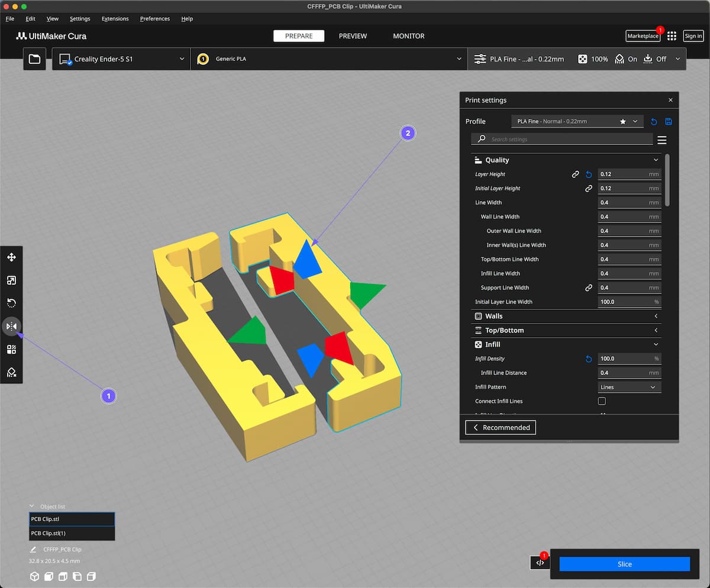The height and width of the screenshot is (588, 710).
Task: Select the Scale tool
Action: click(x=11, y=280)
